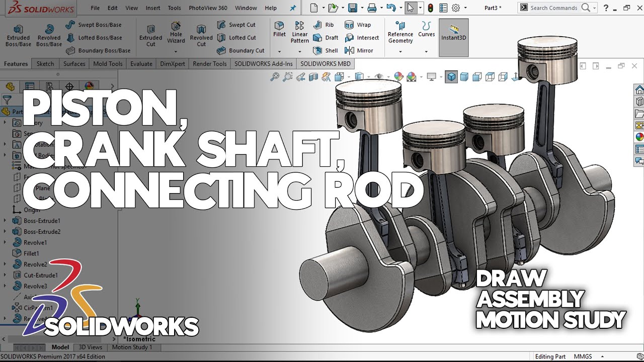
Task: Toggle the menu bar pin
Action: pyautogui.click(x=293, y=8)
